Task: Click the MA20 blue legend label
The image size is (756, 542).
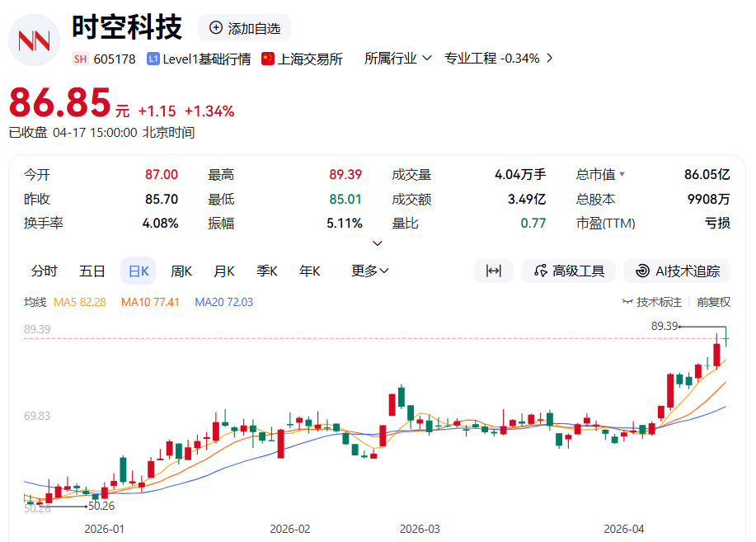Action: (223, 302)
